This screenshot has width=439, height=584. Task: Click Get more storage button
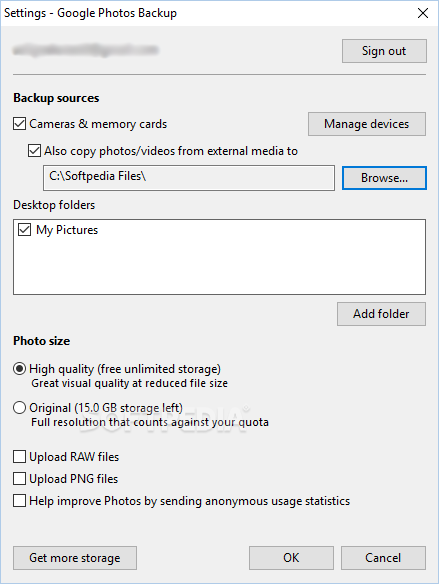pyautogui.click(x=75, y=558)
